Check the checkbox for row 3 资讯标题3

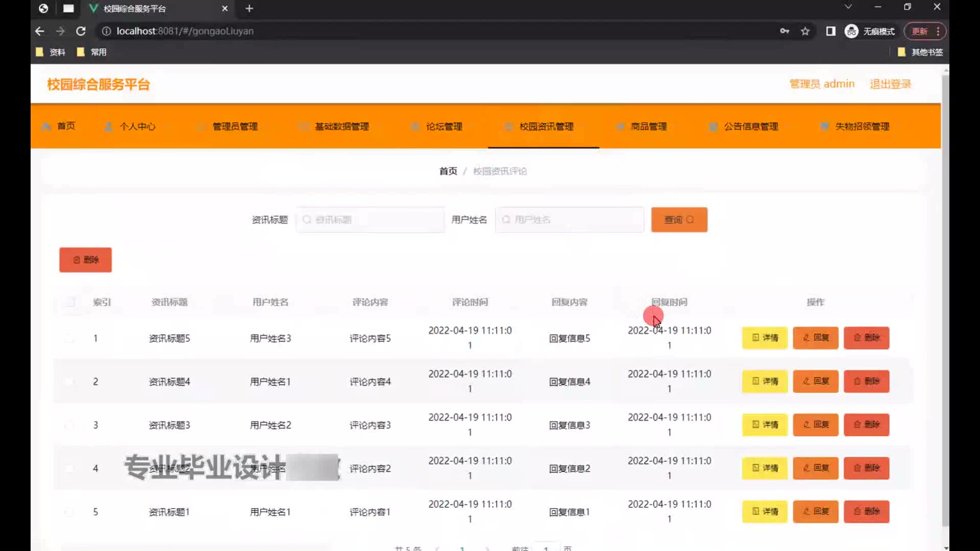(x=70, y=425)
